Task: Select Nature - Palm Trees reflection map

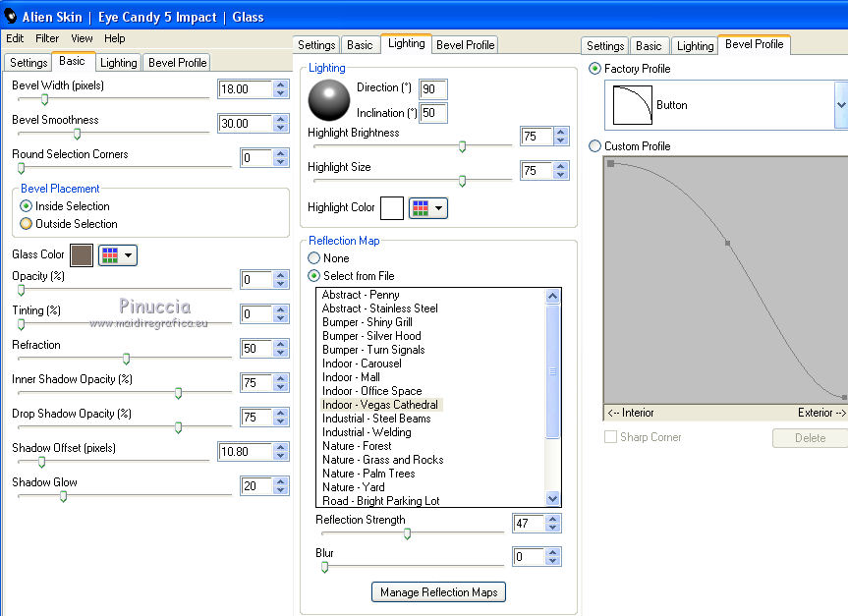Action: 368,474
